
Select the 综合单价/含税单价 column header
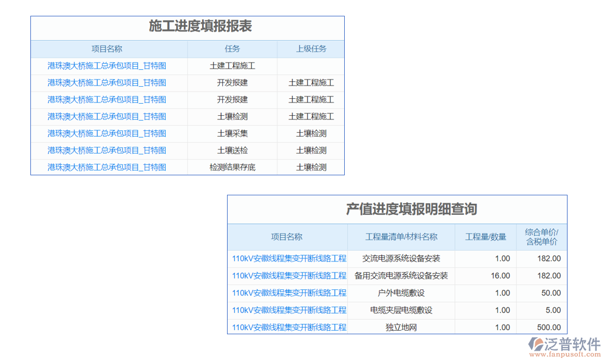541,237
